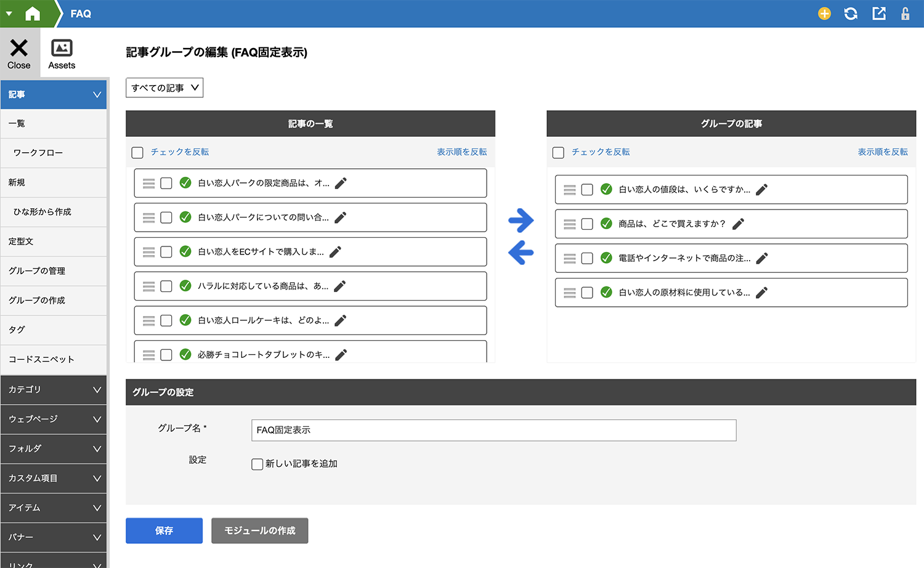Image resolution: width=924 pixels, height=568 pixels.
Task: Open ワークフロー in the sidebar
Action: (54, 153)
